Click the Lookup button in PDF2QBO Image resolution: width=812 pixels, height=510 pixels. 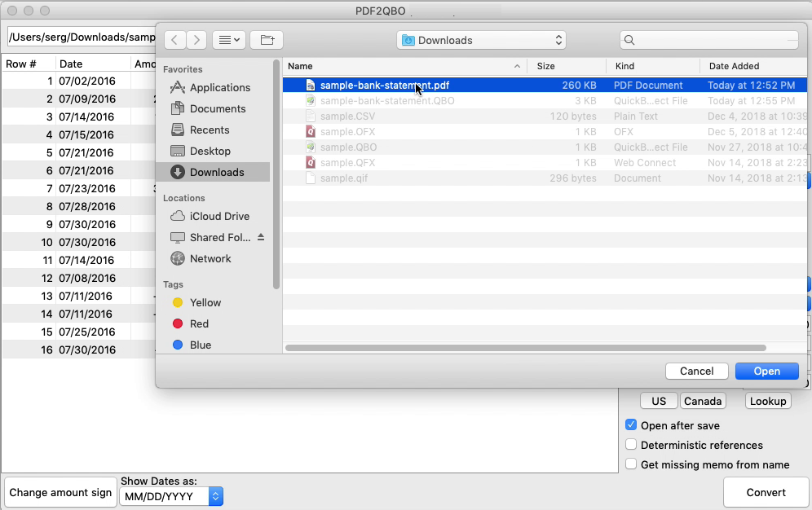pyautogui.click(x=768, y=401)
